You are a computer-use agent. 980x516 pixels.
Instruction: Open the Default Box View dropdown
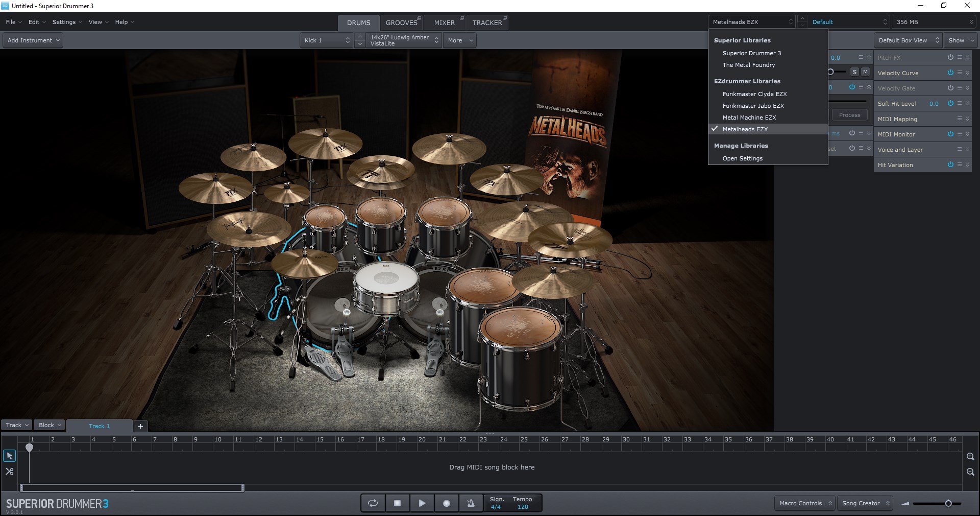point(908,40)
